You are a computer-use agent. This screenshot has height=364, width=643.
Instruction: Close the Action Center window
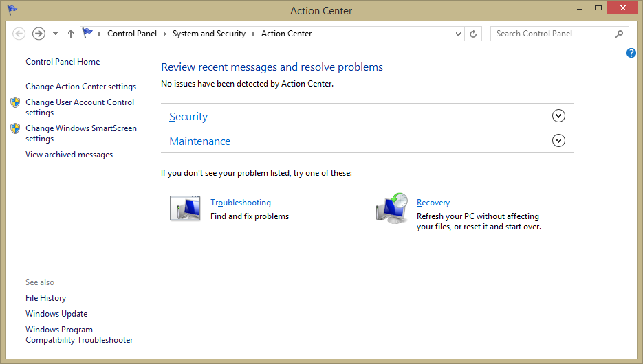(x=623, y=8)
